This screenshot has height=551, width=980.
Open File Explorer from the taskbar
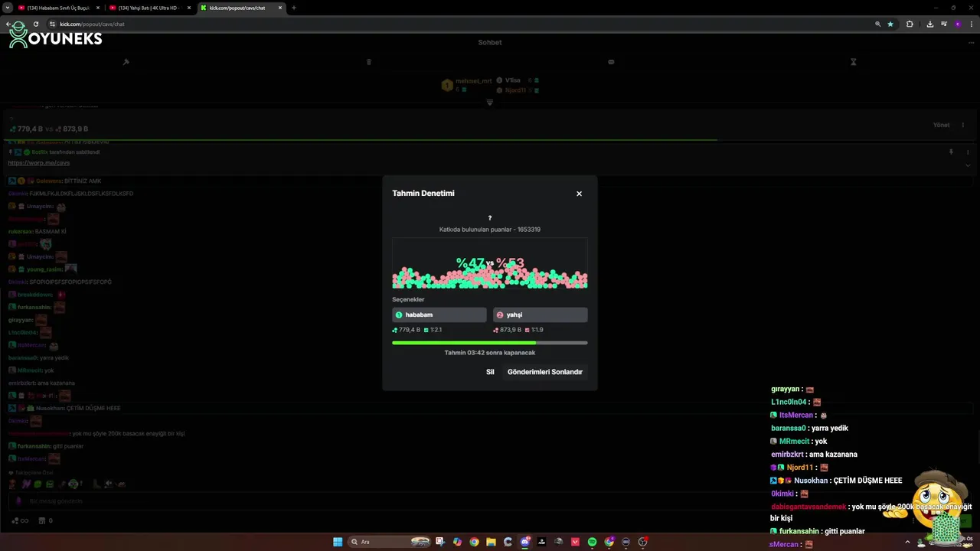tap(491, 542)
